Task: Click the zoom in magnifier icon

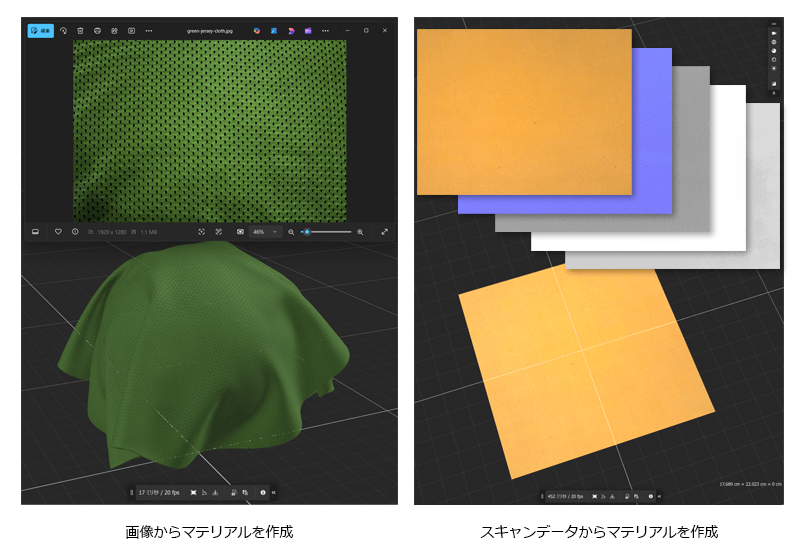Action: click(360, 232)
